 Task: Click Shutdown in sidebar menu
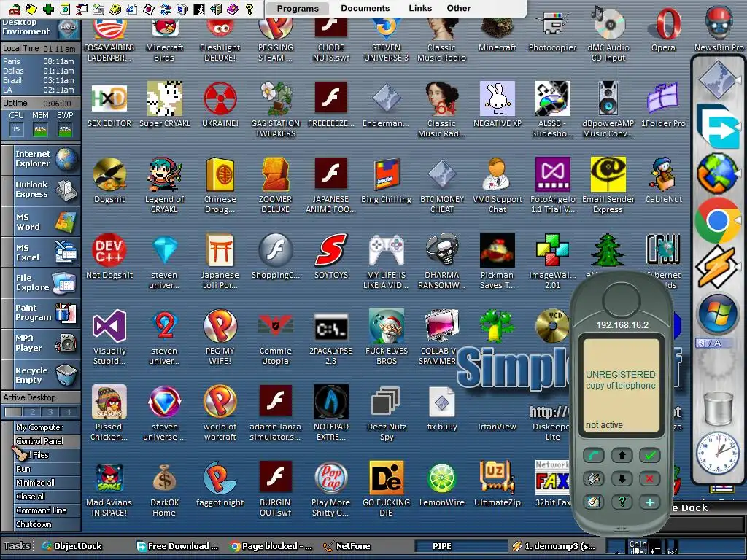click(47, 524)
